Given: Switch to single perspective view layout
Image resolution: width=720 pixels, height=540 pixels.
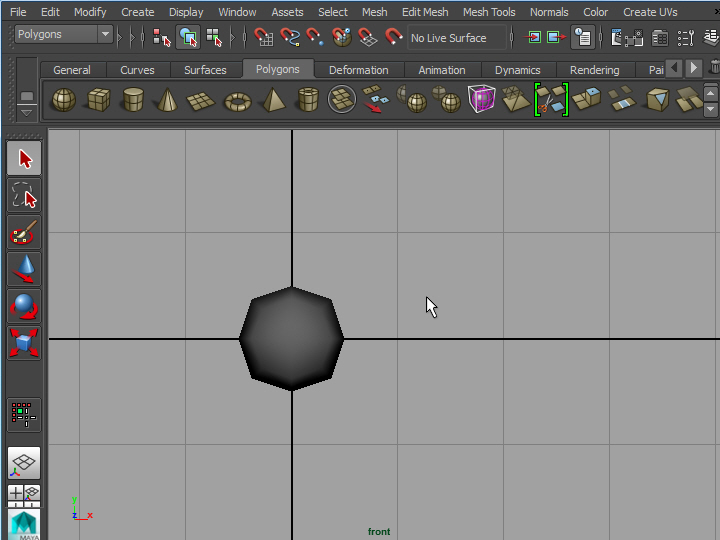Looking at the screenshot, I should click(x=25, y=462).
